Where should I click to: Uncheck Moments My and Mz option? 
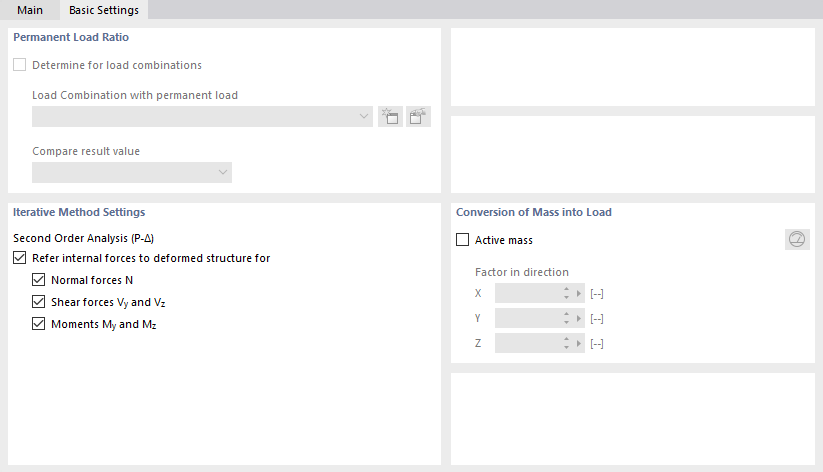point(39,324)
